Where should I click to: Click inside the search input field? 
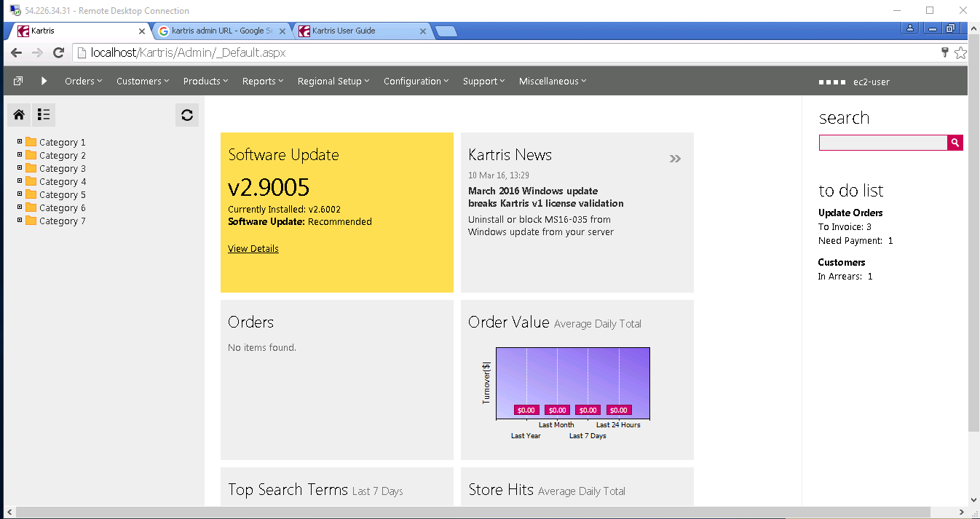(882, 143)
